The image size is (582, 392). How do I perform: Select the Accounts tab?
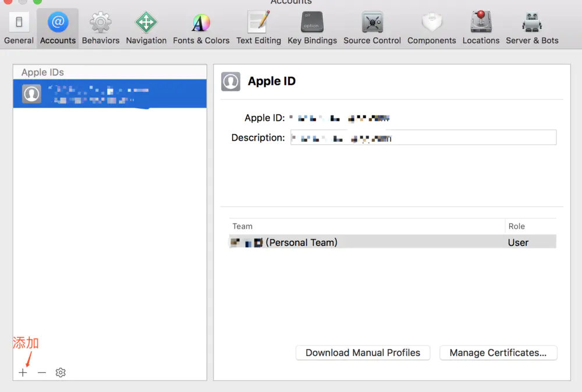58,28
